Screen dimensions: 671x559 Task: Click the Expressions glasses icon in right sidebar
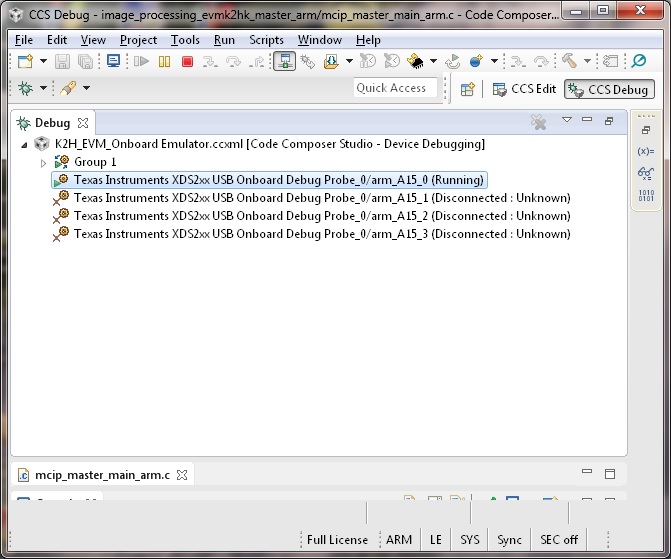pyautogui.click(x=645, y=172)
